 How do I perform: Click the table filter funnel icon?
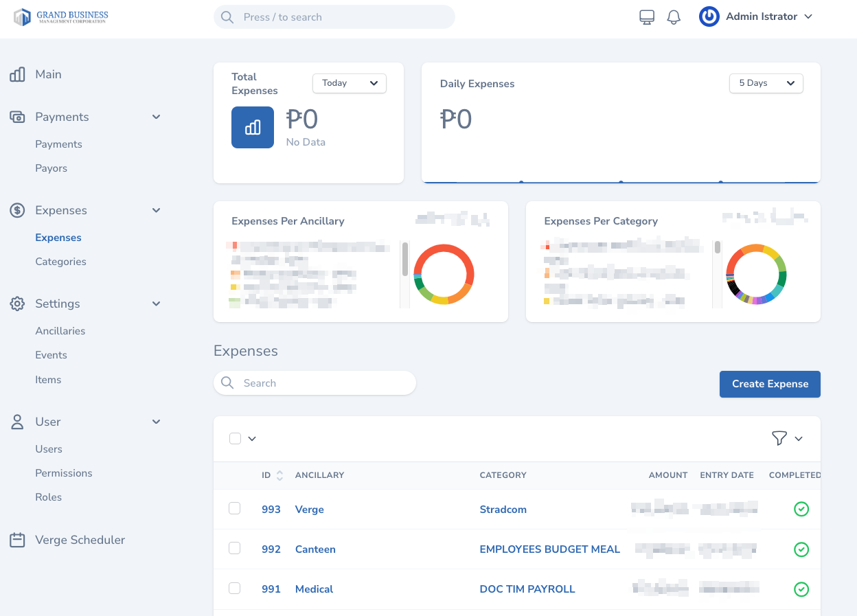[x=779, y=438]
